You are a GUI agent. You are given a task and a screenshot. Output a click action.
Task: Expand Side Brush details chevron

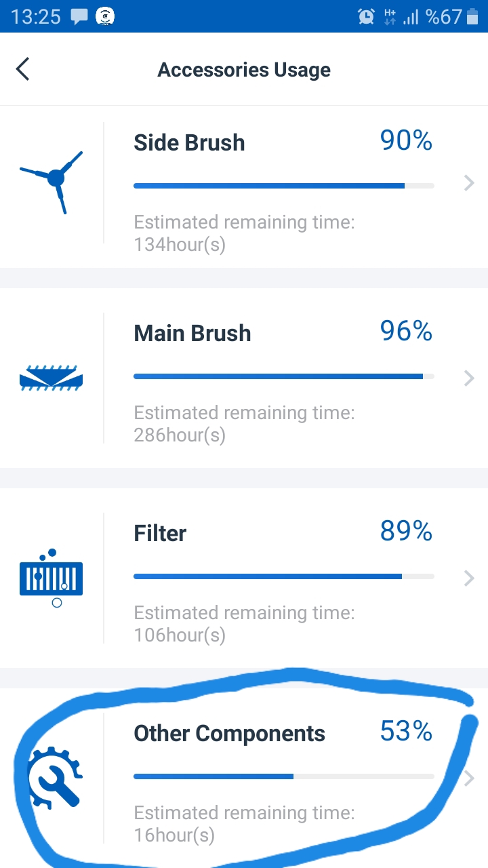(469, 182)
